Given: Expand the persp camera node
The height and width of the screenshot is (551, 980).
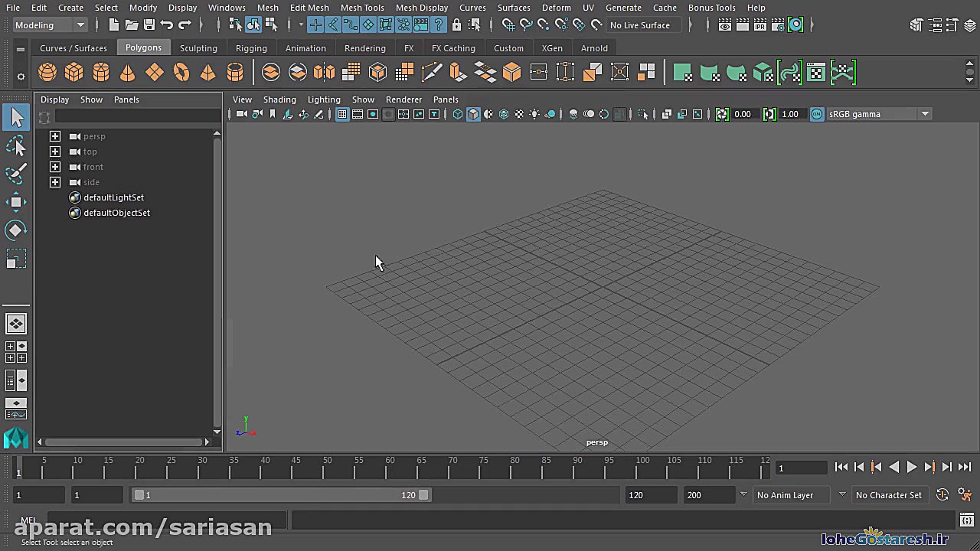Looking at the screenshot, I should point(55,136).
